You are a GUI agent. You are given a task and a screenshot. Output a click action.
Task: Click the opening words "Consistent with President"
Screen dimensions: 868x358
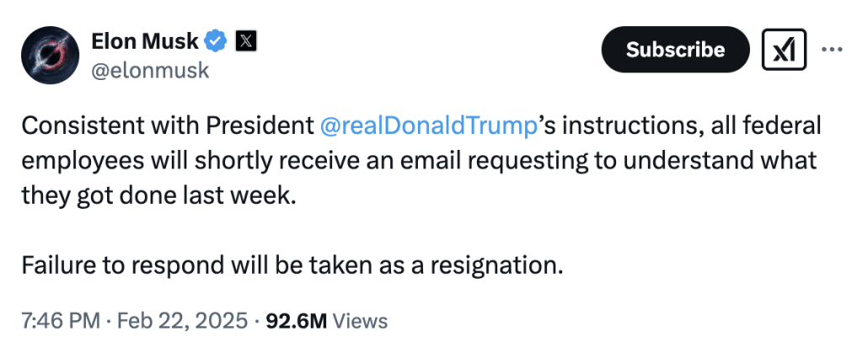click(165, 126)
